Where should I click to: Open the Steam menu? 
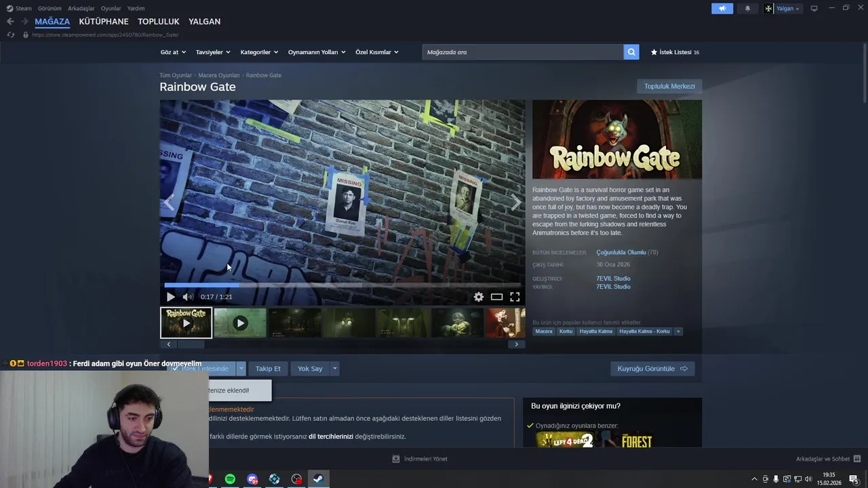point(19,8)
